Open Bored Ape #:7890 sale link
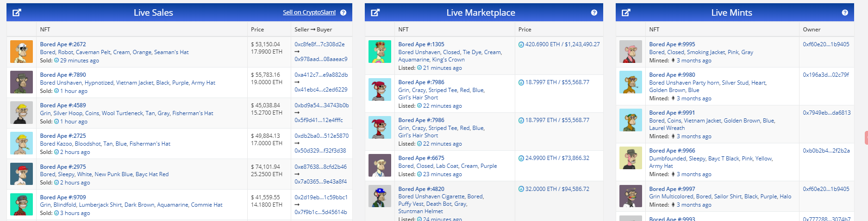Image resolution: width=868 pixels, height=221 pixels. (x=63, y=75)
